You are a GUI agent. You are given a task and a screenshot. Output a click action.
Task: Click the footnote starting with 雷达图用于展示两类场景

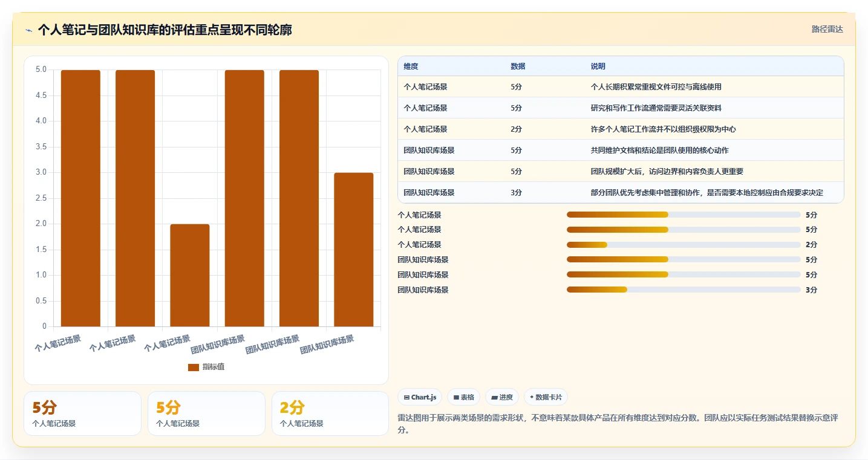click(x=618, y=424)
